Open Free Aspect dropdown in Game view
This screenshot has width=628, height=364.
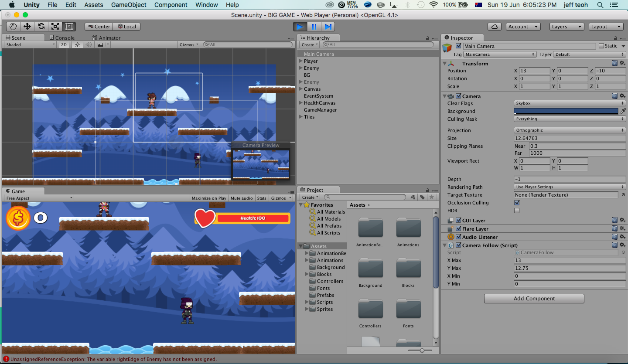coord(39,198)
